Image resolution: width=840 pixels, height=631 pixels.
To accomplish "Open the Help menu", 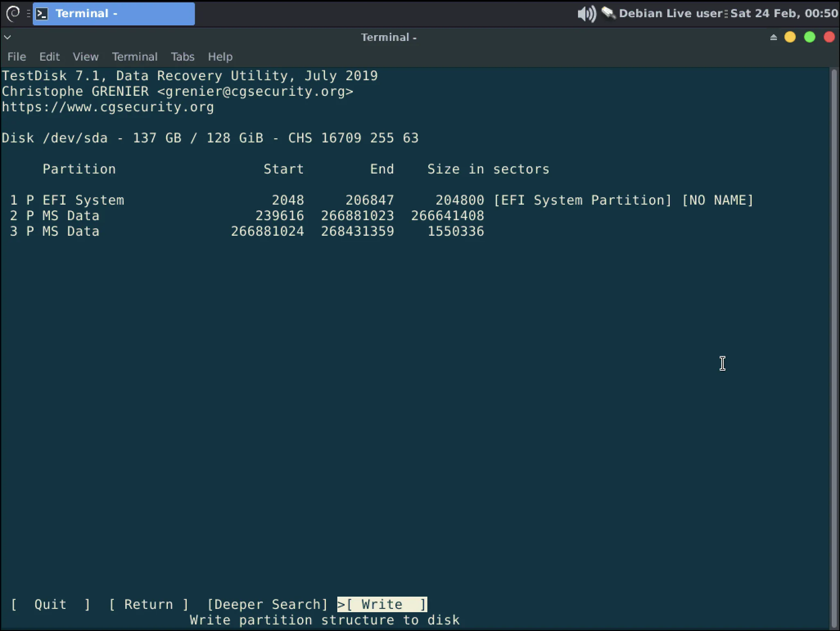I will pos(220,57).
